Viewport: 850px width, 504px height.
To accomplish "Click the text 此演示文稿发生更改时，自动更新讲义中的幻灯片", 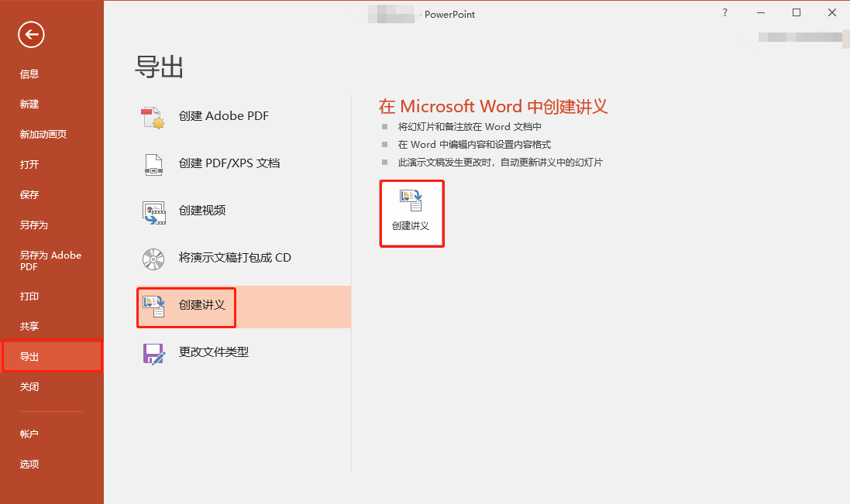I will pyautogui.click(x=501, y=163).
